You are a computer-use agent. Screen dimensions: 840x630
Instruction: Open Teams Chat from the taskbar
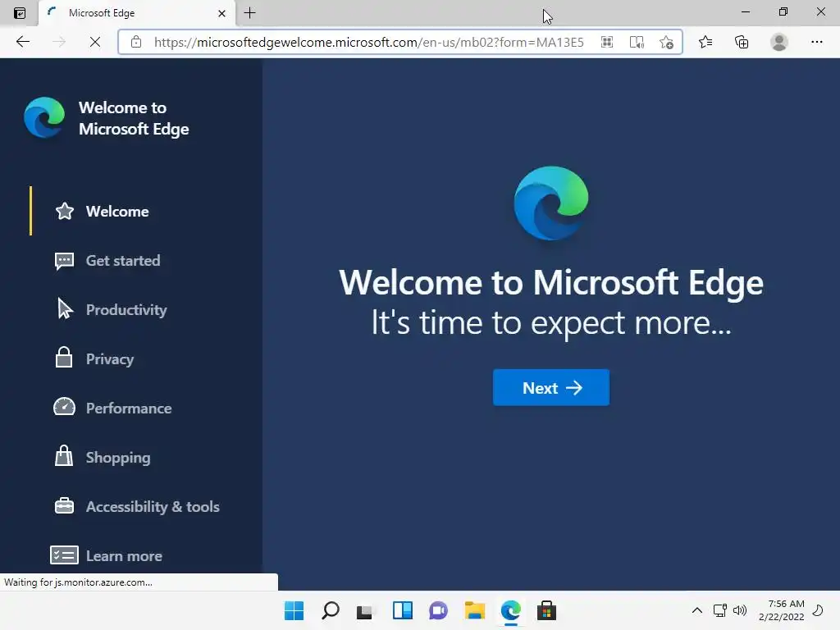coord(438,610)
